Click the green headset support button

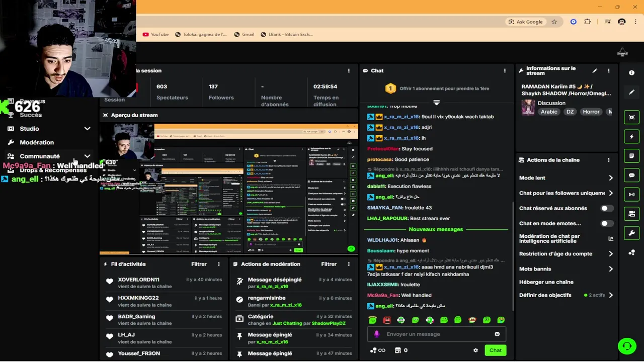(x=627, y=346)
